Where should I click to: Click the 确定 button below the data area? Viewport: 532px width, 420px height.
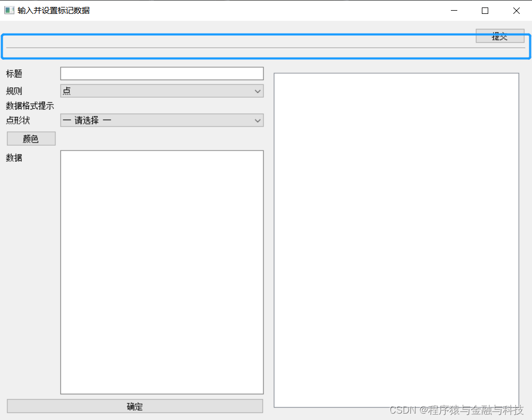click(134, 406)
